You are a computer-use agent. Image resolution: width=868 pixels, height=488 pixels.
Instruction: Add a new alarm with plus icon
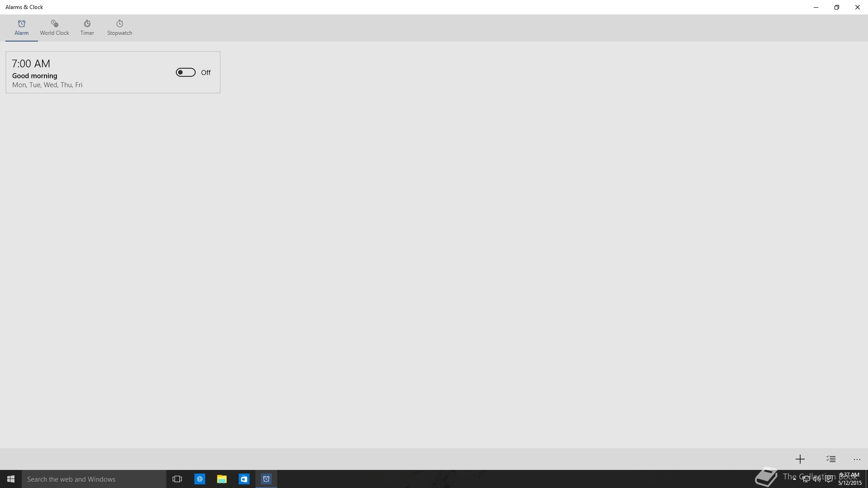tap(800, 459)
